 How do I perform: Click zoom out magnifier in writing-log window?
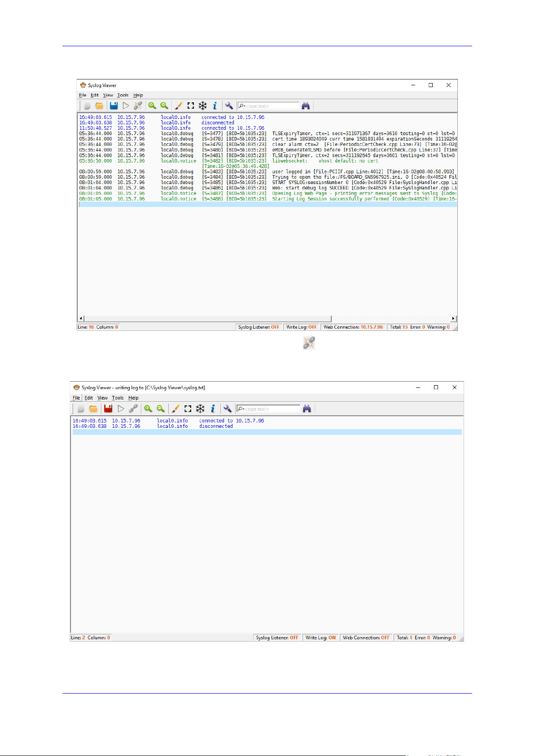pyautogui.click(x=161, y=409)
